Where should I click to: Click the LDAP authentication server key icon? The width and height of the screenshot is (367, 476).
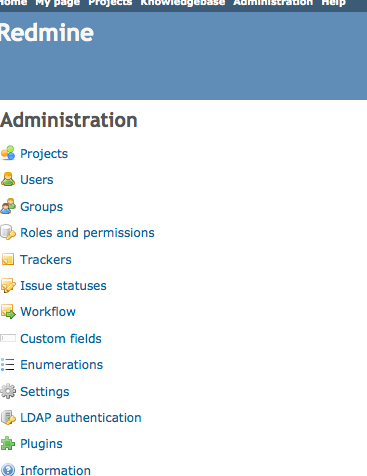point(8,417)
